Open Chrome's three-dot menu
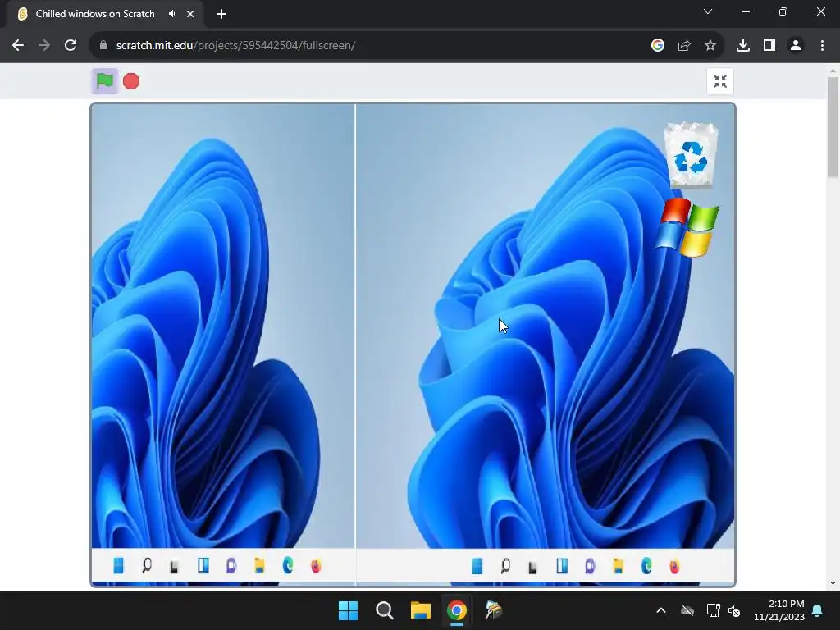840x630 pixels. 822,46
